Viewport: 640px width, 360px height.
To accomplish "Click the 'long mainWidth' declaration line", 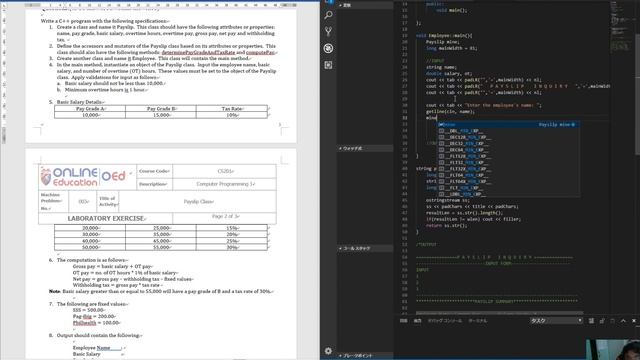I will (x=451, y=48).
